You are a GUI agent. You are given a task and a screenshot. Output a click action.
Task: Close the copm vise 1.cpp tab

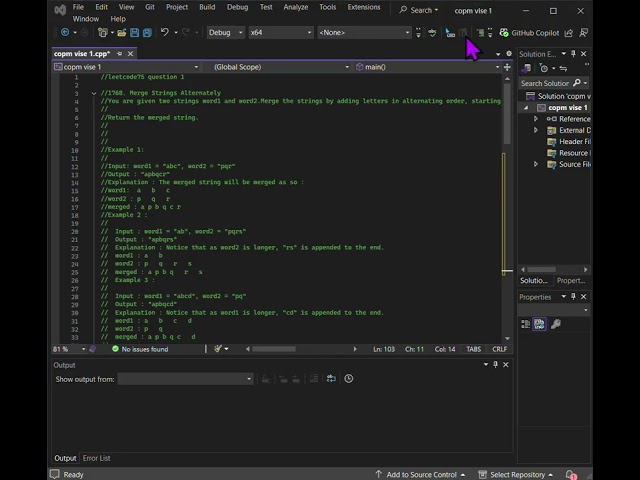[130, 53]
